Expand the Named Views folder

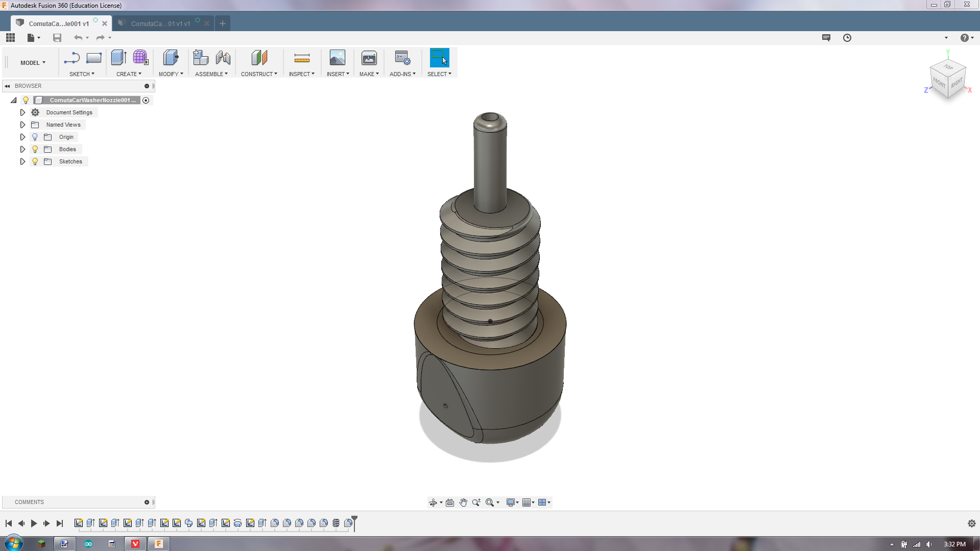pyautogui.click(x=22, y=125)
